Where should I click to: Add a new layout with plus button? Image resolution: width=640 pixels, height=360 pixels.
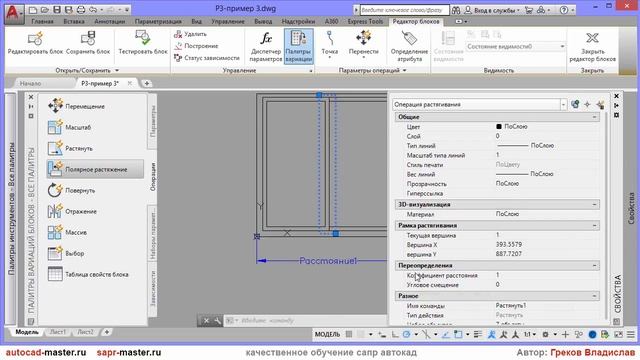[107, 332]
